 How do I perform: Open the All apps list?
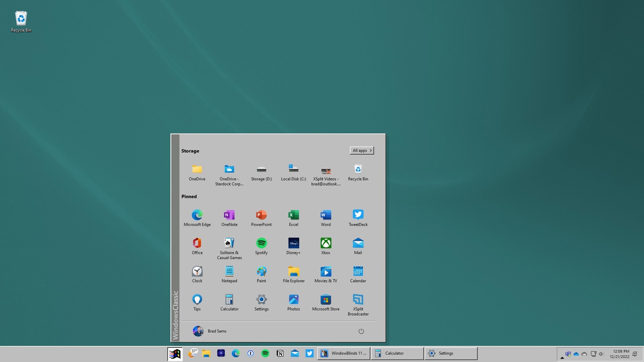click(361, 150)
